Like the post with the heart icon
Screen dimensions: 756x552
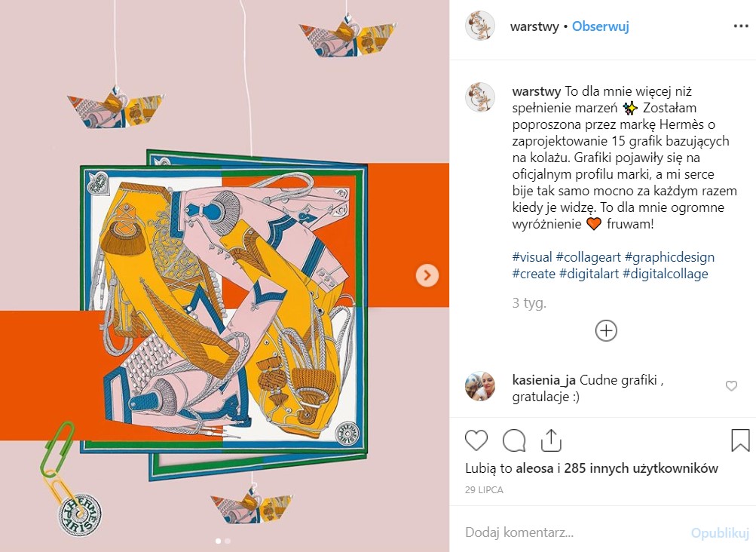click(x=476, y=440)
